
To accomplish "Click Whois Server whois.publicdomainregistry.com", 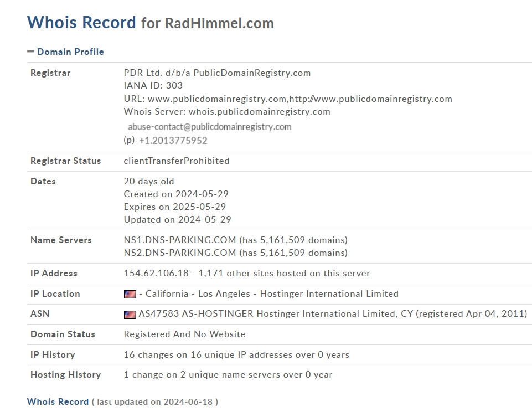I will (227, 112).
